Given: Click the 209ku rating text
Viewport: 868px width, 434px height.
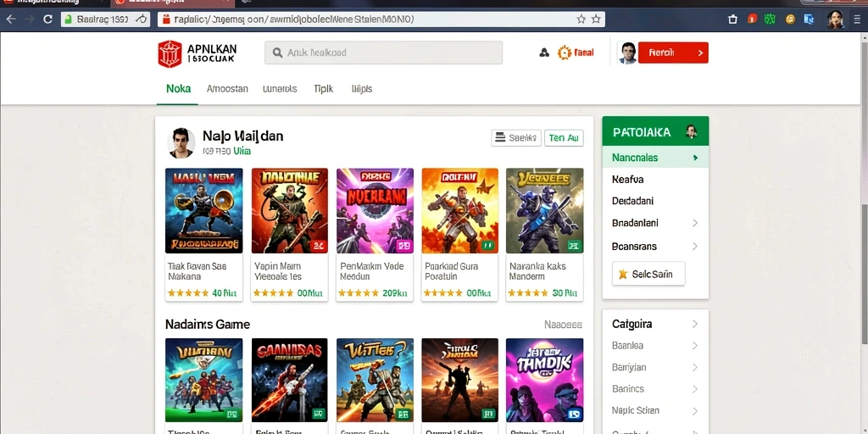Looking at the screenshot, I should coord(395,292).
